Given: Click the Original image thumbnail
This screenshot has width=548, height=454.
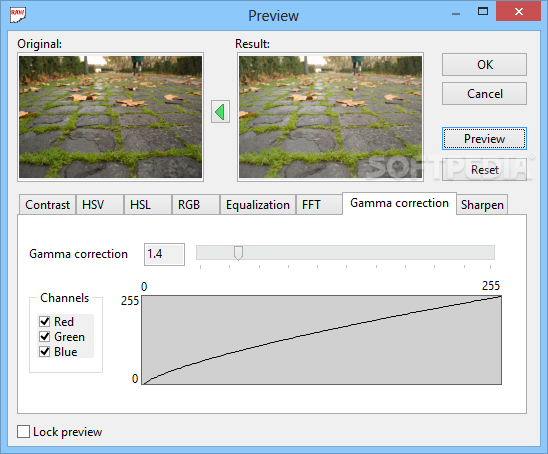Looking at the screenshot, I should [x=110, y=117].
